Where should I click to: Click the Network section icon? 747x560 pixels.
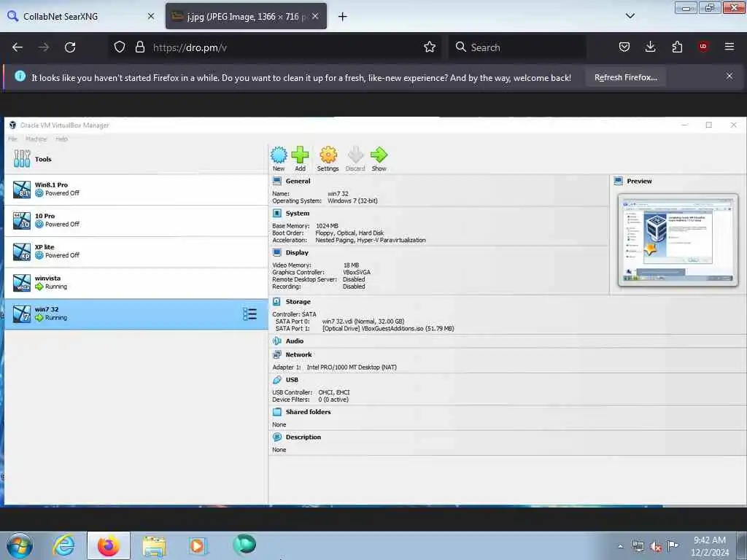tap(276, 355)
